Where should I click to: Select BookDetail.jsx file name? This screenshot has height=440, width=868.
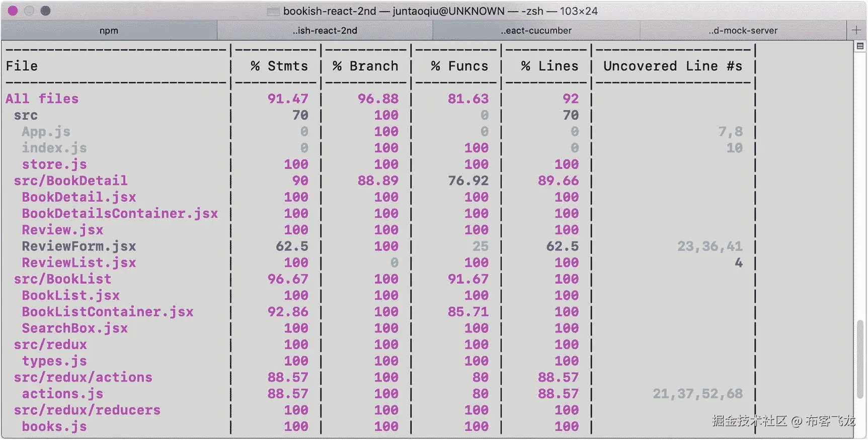click(x=79, y=197)
